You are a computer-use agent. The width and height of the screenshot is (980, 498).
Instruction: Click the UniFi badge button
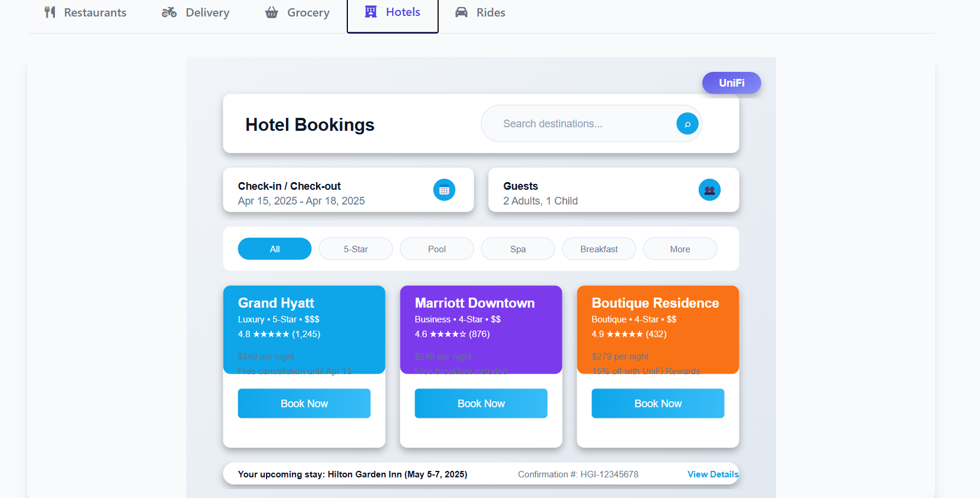click(732, 83)
